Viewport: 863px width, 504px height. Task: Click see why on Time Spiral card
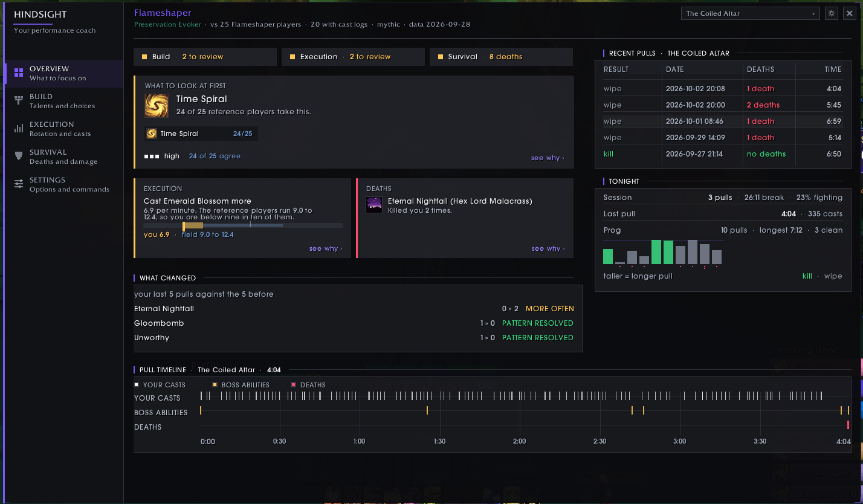click(x=548, y=158)
